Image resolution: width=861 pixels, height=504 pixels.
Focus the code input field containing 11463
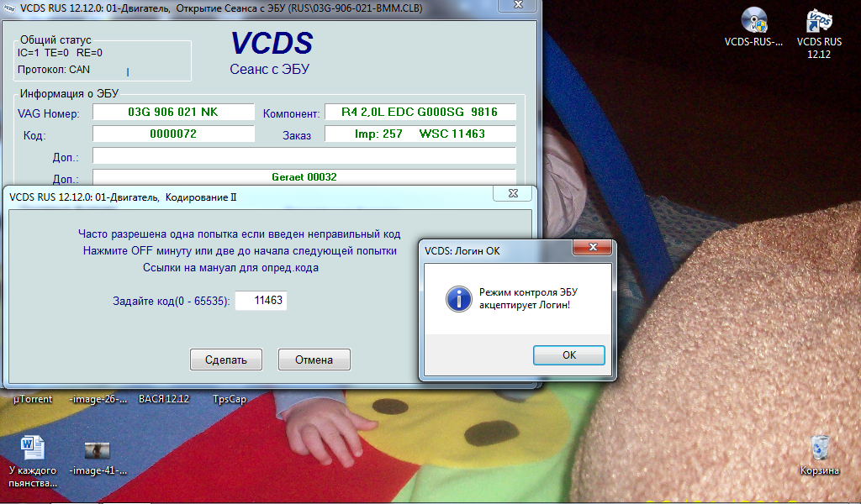(x=261, y=300)
